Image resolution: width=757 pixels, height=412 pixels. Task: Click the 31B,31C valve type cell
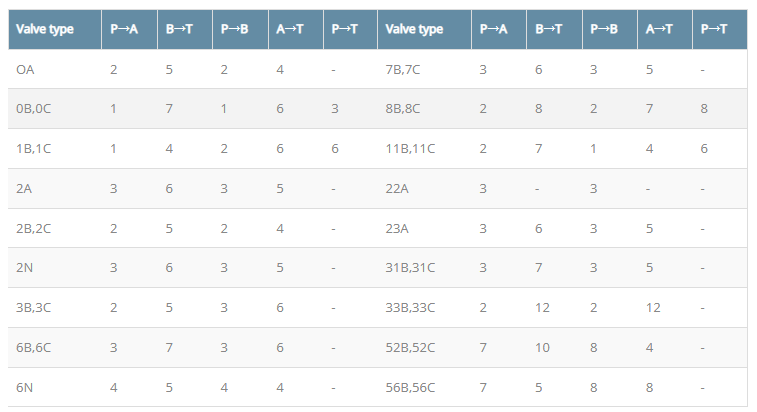(x=411, y=267)
